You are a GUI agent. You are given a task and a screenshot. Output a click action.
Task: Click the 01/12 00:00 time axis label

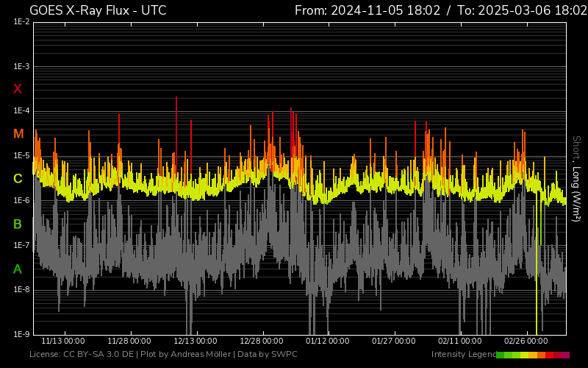coord(327,342)
